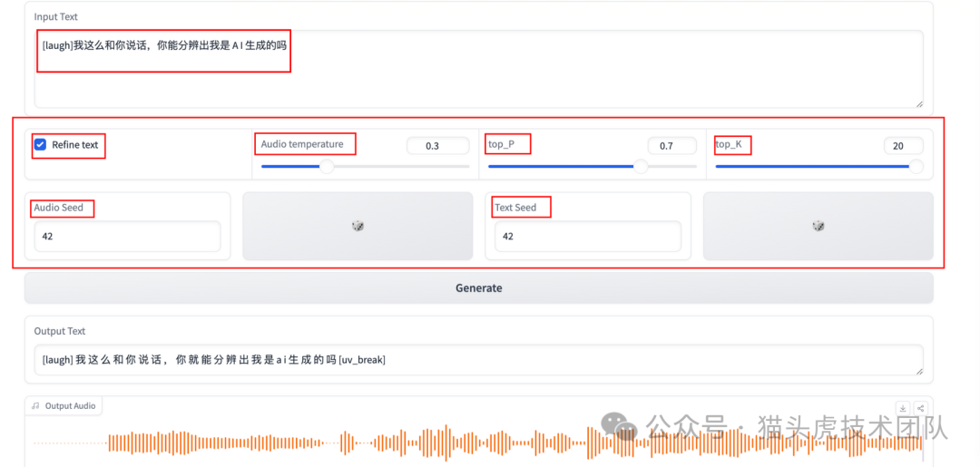980x467 pixels.
Task: Click the top_P value box 0.7
Action: tap(671, 146)
